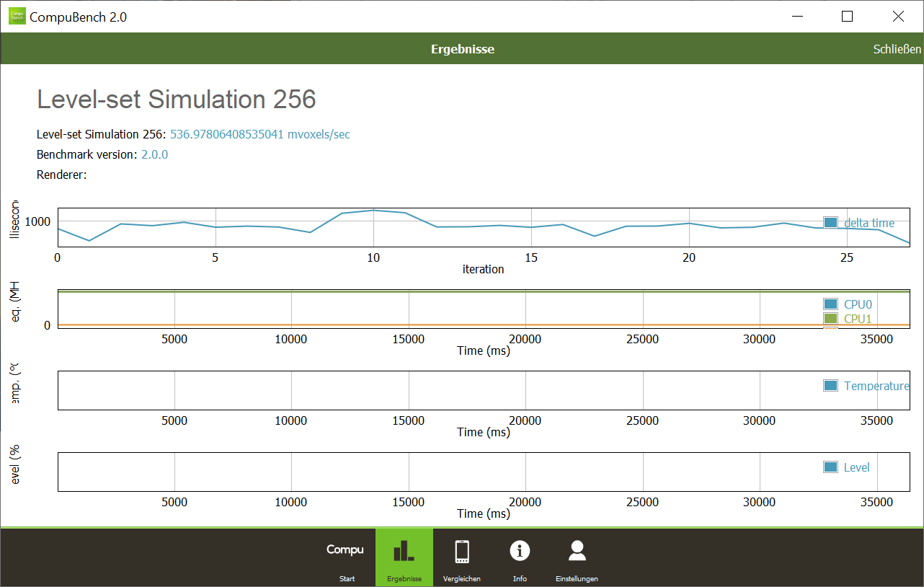This screenshot has height=587, width=924.
Task: Click the Level legend color box
Action: (830, 467)
